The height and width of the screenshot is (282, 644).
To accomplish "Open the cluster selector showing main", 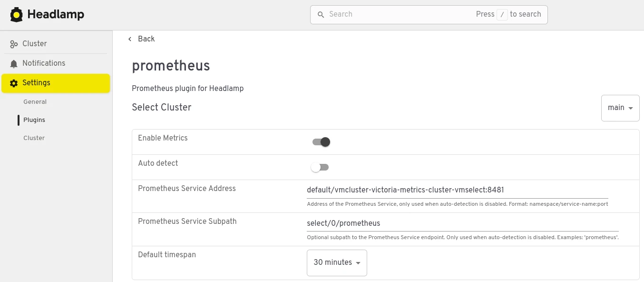I will point(620,108).
